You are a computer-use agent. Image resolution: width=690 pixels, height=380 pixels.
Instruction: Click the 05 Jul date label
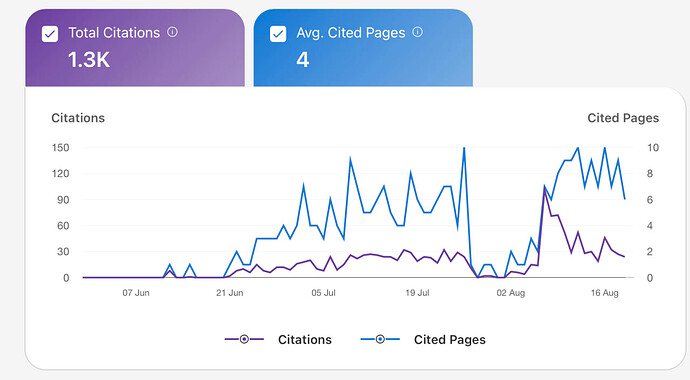[x=323, y=293]
